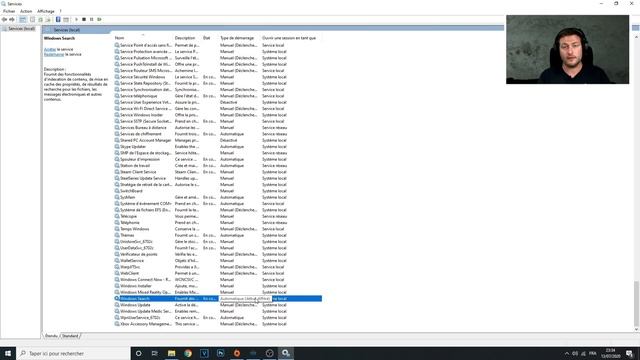This screenshot has width=640, height=360.
Task: Select the Shared PC Account Manager row
Action: click(x=218, y=140)
